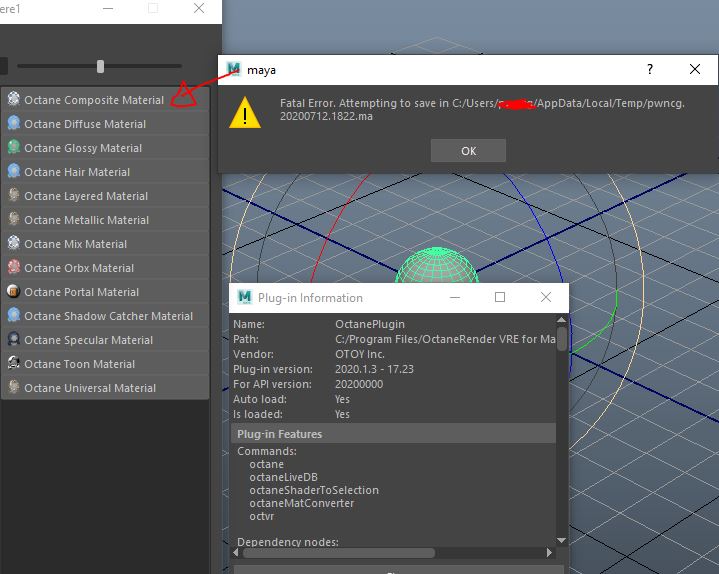The width and height of the screenshot is (719, 574).
Task: Click the Octane Portal Material icon
Action: [14, 291]
